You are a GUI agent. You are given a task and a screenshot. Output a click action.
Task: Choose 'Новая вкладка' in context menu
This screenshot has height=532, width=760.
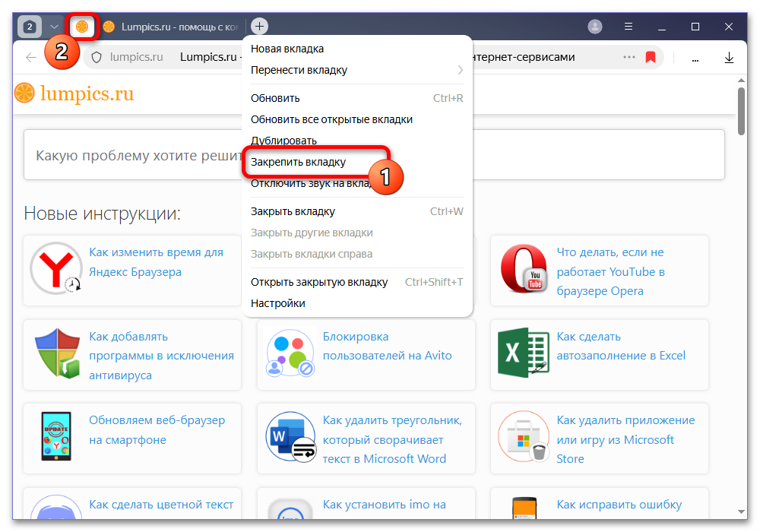click(x=356, y=49)
